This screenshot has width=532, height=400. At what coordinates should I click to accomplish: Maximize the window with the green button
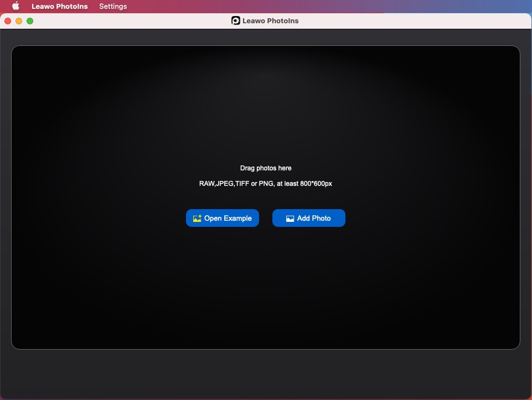[30, 21]
